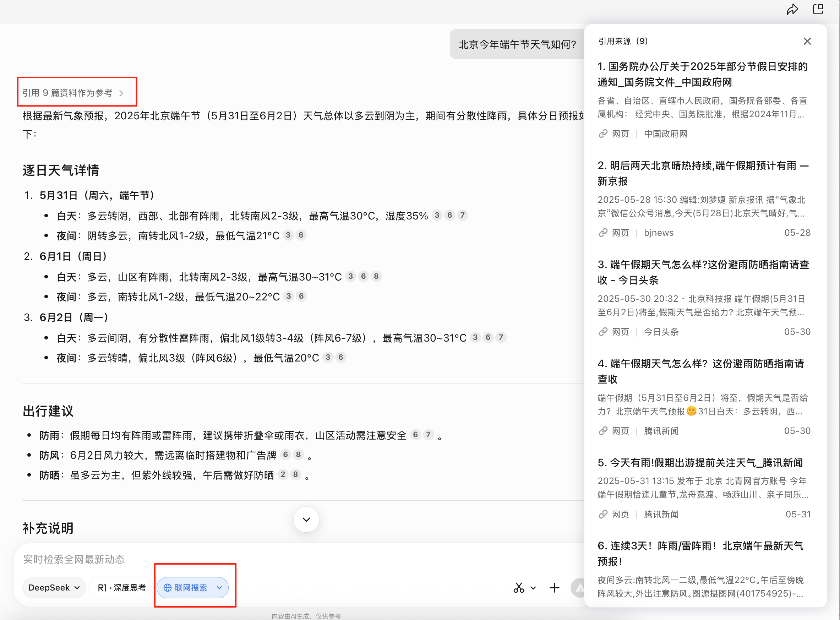Click the plus attachment icon

[x=554, y=588]
